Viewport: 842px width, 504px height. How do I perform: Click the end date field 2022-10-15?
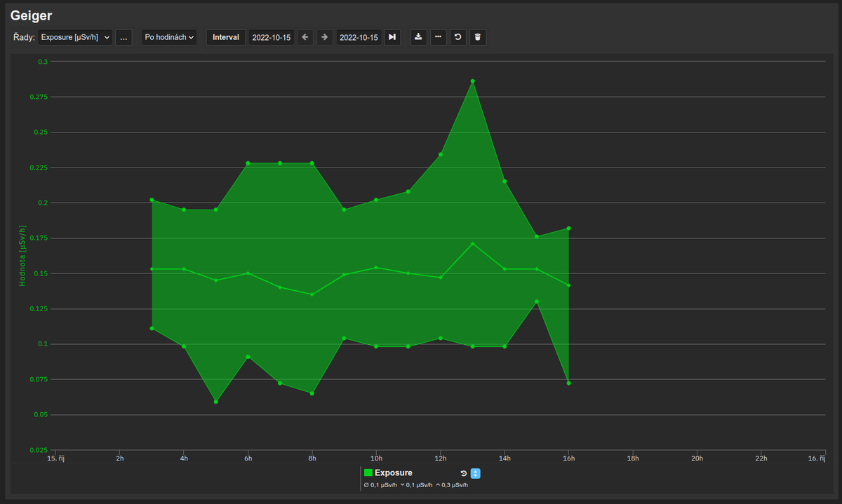point(359,37)
